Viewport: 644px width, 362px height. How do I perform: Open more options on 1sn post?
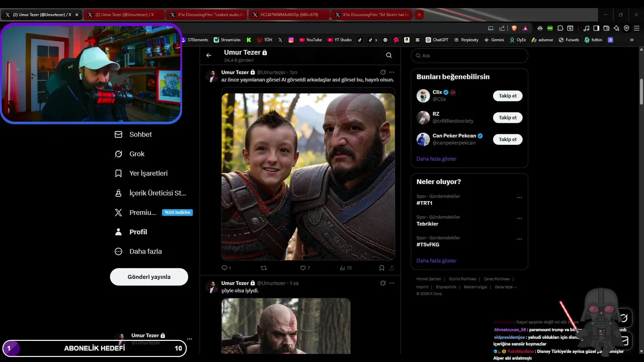tap(392, 72)
